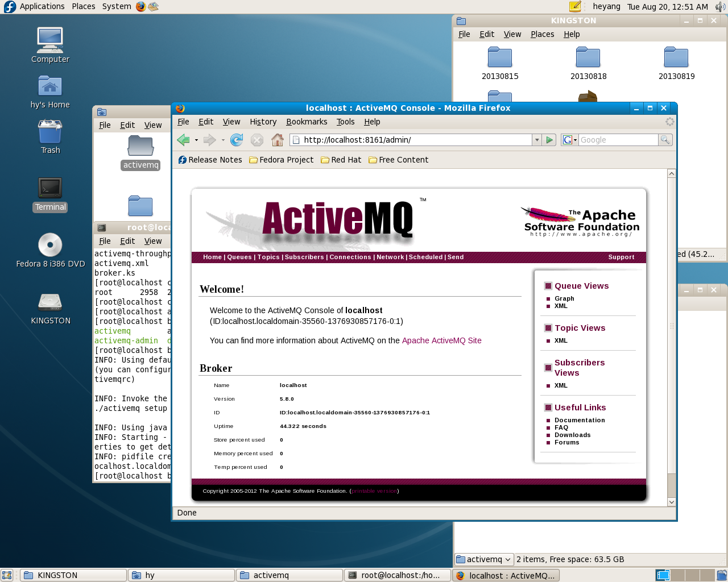Click the Show Desktop icon in bottom panel
This screenshot has height=582, width=728.
click(7, 575)
